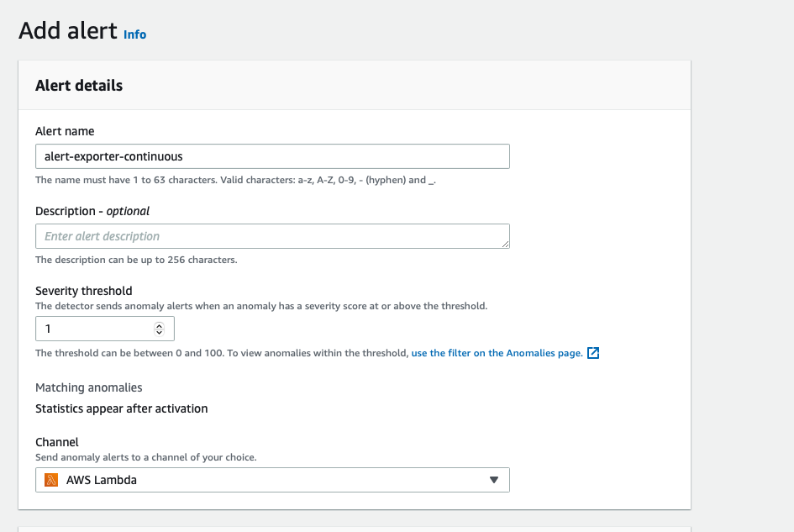Expand the Channel dropdown showing AWS Lambda
The height and width of the screenshot is (532, 794).
(x=272, y=480)
